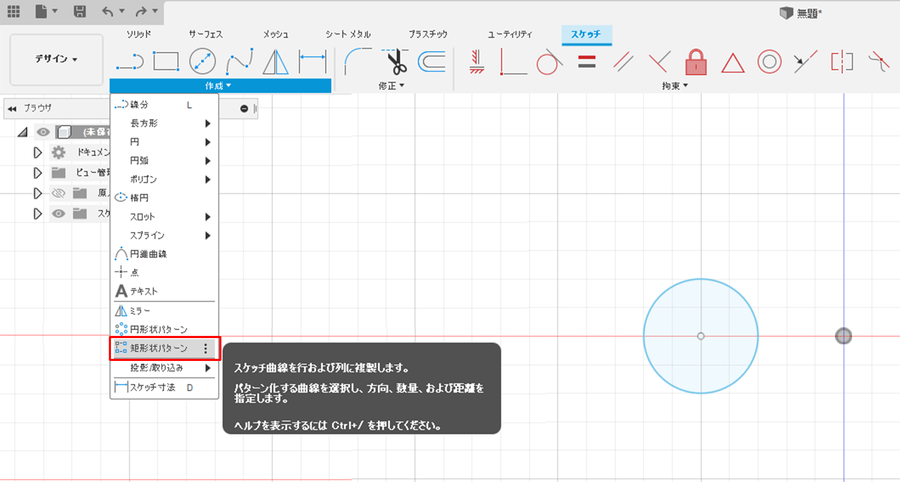Choose 円錐曲線 from the menu

[164, 254]
